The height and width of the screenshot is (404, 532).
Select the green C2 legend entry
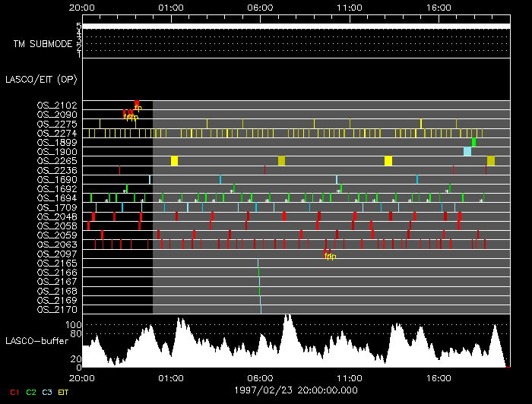[31, 392]
